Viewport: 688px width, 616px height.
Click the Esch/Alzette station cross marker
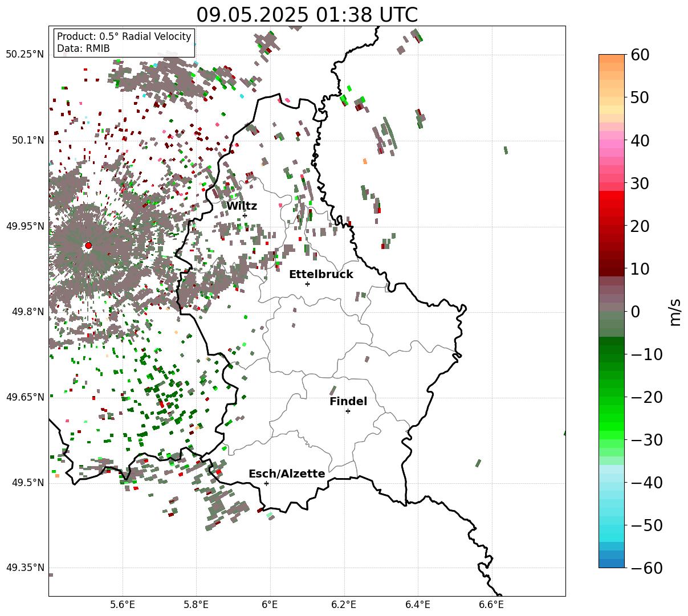266,483
